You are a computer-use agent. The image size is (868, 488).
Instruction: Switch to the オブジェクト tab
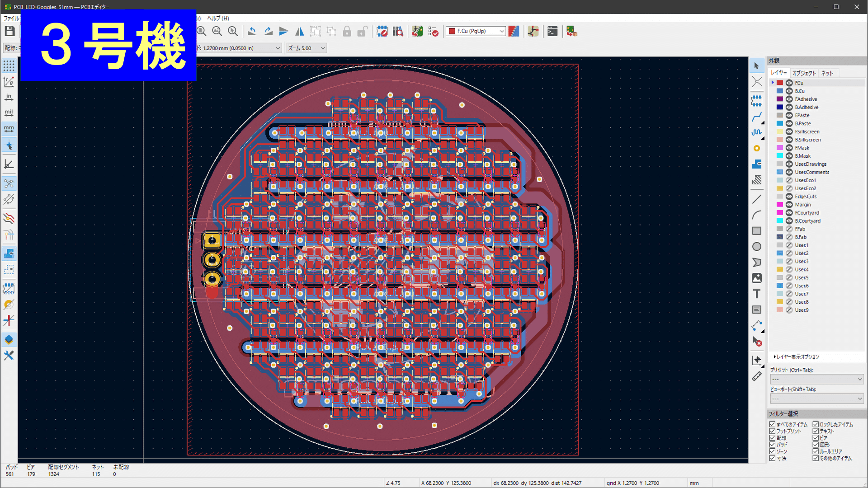(804, 73)
